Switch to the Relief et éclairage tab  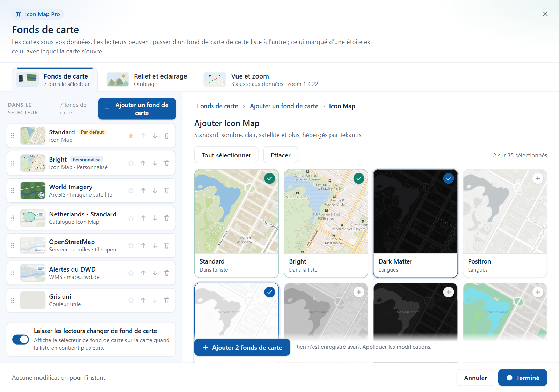[147, 80]
